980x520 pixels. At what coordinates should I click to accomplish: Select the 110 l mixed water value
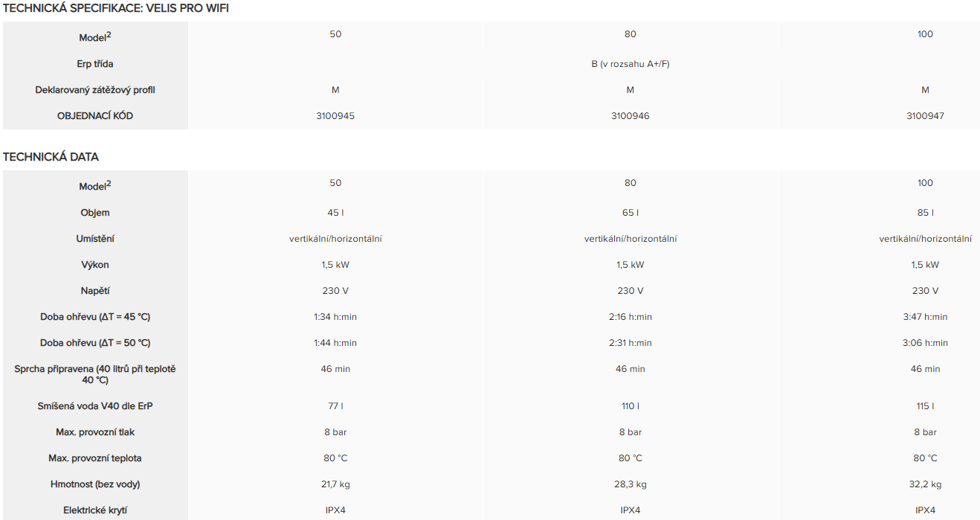pyautogui.click(x=630, y=406)
